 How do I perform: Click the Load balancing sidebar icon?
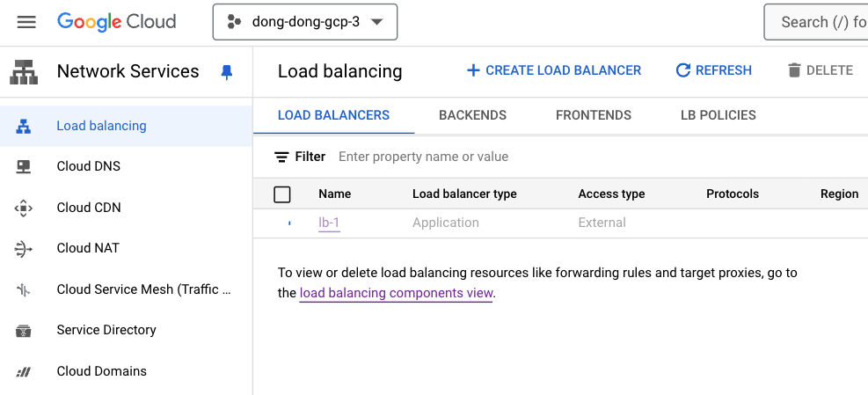(24, 126)
